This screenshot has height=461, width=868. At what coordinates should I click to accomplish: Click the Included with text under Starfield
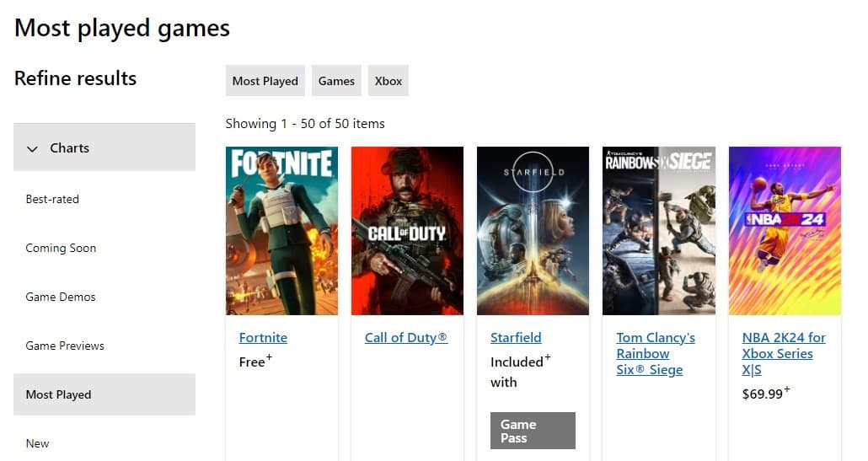tap(520, 372)
